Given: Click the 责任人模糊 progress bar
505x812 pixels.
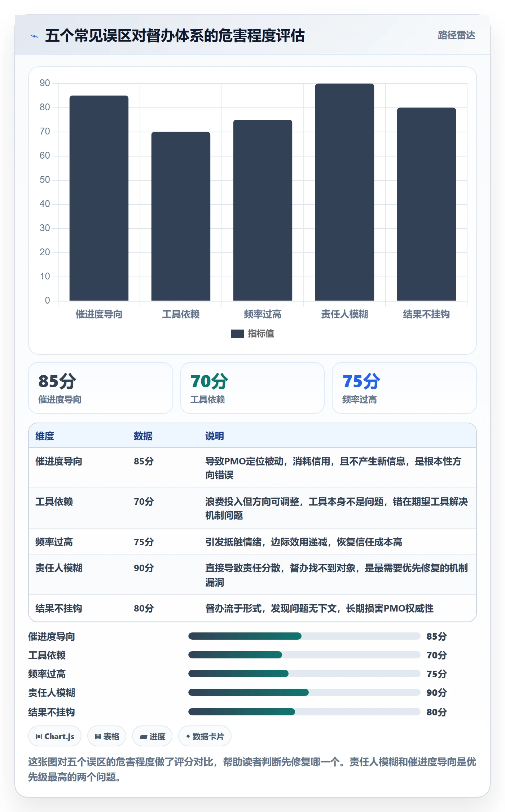Looking at the screenshot, I should 304,692.
